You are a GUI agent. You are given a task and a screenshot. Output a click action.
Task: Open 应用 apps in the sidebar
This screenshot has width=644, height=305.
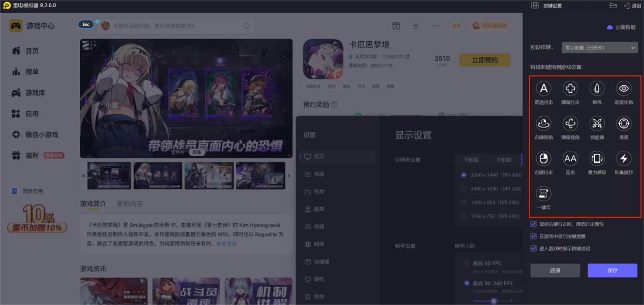(32, 114)
